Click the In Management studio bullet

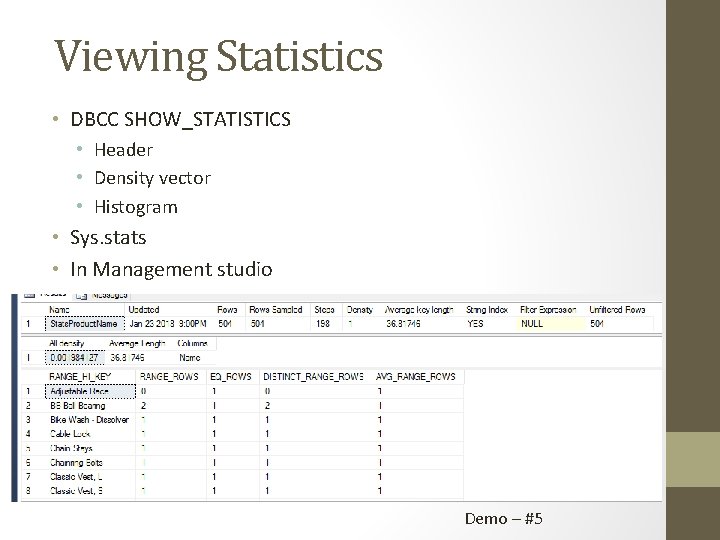coord(171,269)
